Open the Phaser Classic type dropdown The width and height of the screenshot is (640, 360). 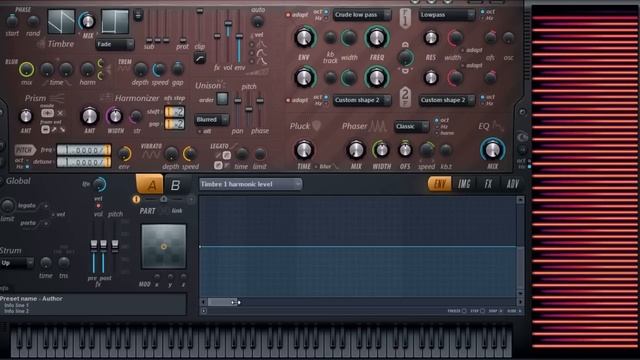[411, 127]
